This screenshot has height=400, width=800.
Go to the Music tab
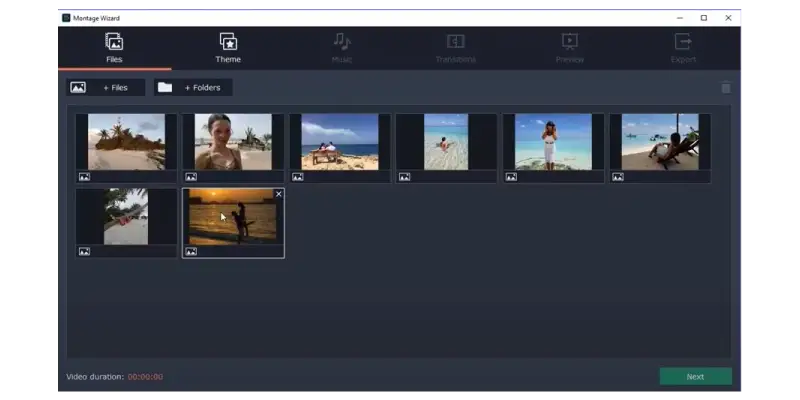coord(342,48)
